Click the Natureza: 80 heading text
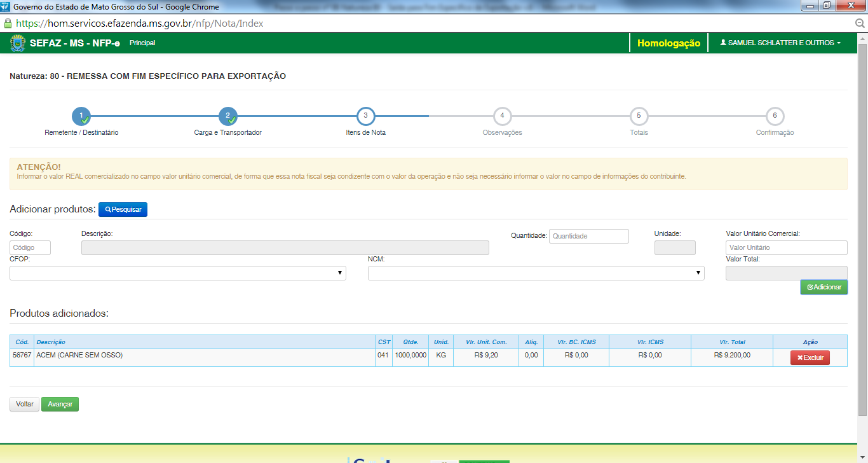The height and width of the screenshot is (463, 868). [x=148, y=76]
